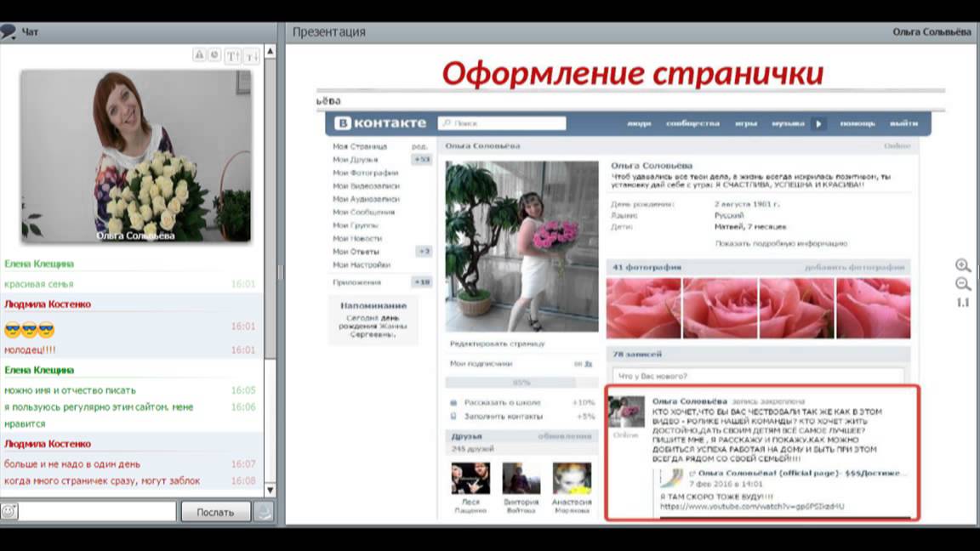This screenshot has height=551, width=980.
Task: Open emoji picker smiley icon beside message field
Action: click(x=9, y=512)
